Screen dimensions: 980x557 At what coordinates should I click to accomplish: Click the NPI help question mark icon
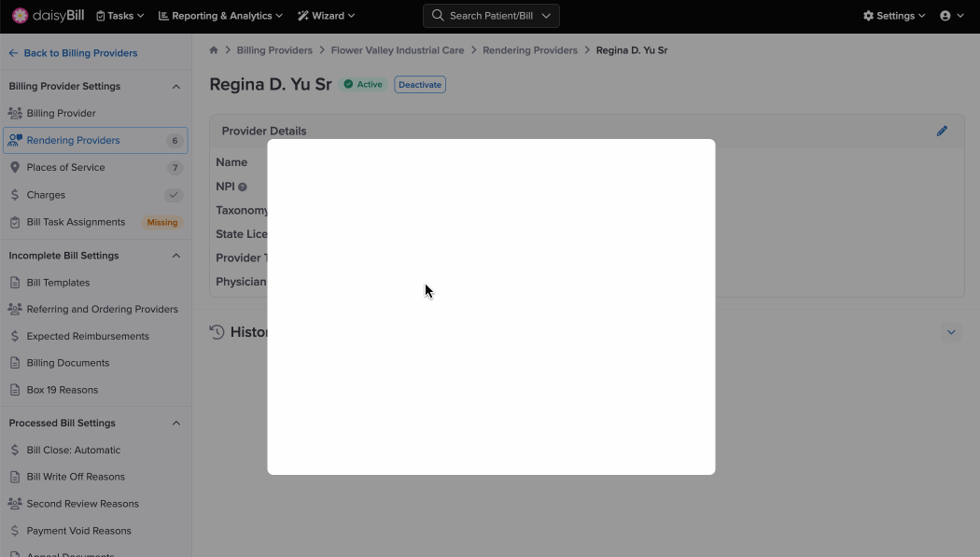click(243, 188)
